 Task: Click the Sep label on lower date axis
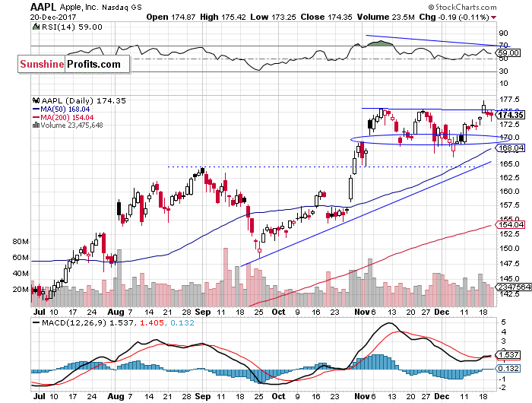coord(203,396)
